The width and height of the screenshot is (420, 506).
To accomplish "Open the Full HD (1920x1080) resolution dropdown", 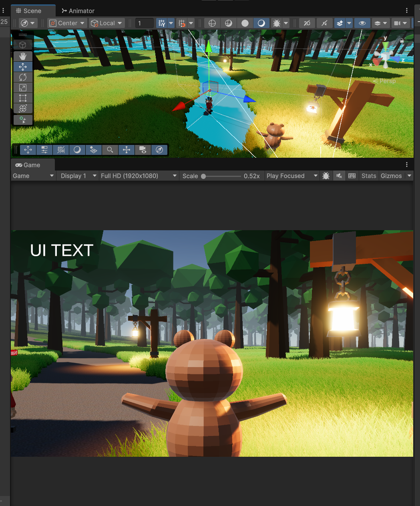I will tap(139, 176).
